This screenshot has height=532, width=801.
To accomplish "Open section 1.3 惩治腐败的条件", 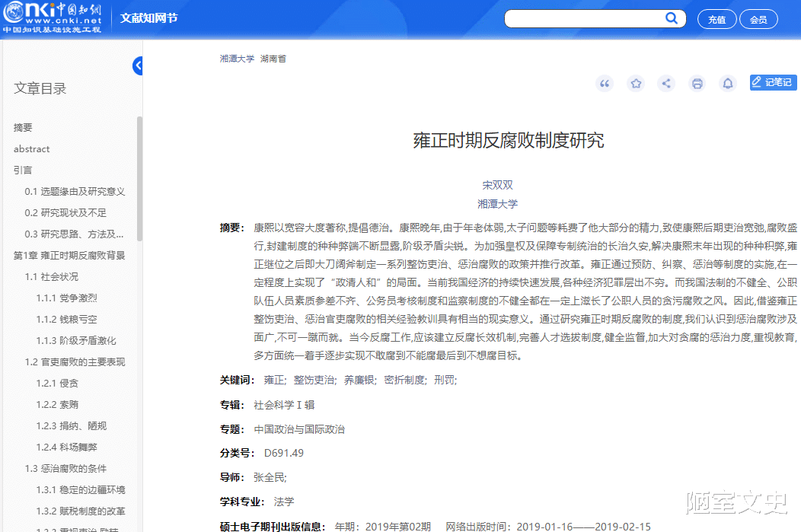I will pos(65,469).
